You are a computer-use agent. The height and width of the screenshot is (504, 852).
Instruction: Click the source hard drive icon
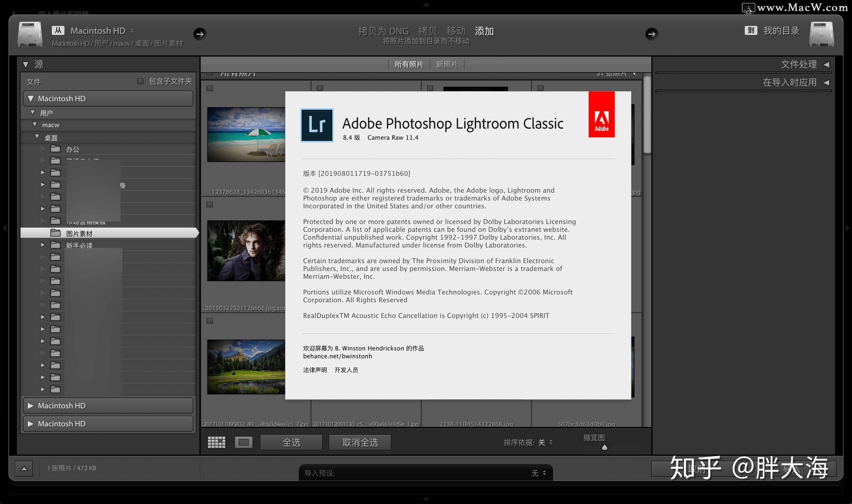30,34
